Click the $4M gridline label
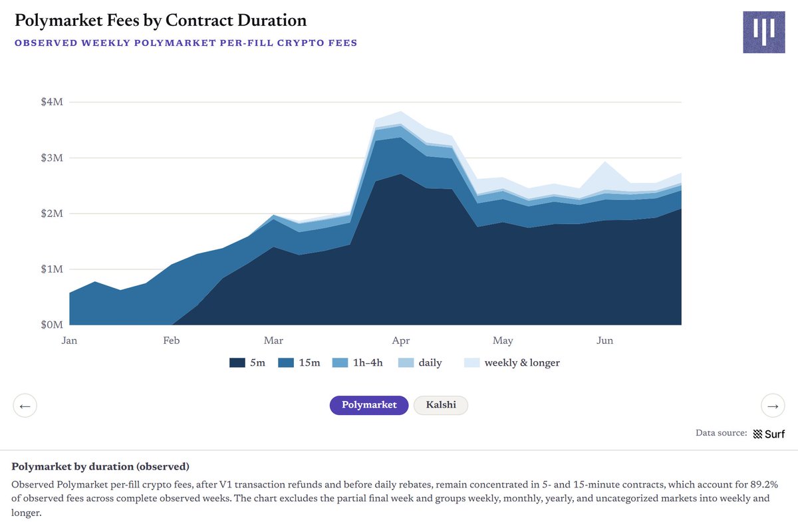The height and width of the screenshot is (532, 798). pos(51,102)
